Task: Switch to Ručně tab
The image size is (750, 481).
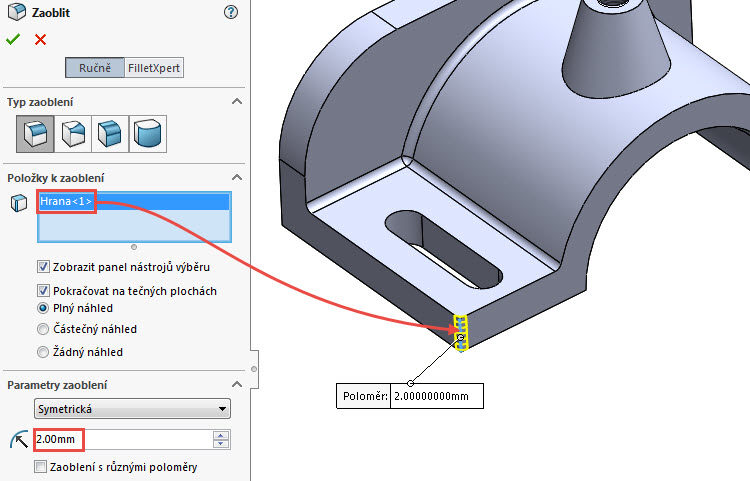Action: click(95, 68)
